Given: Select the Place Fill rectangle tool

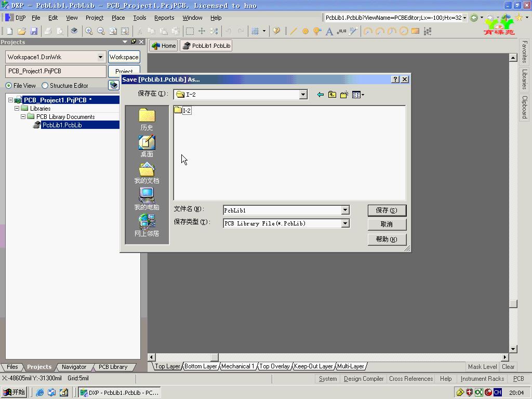Looking at the screenshot, I should point(415,31).
